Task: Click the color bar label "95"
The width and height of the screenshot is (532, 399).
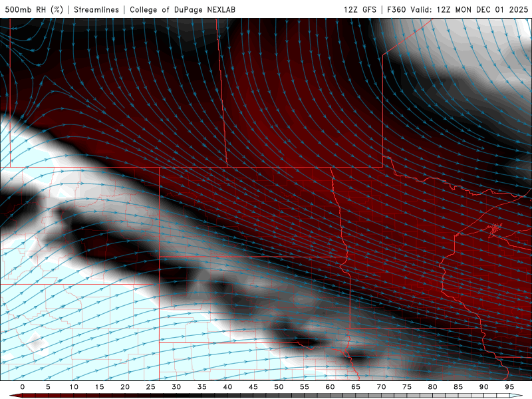Action: click(x=509, y=387)
